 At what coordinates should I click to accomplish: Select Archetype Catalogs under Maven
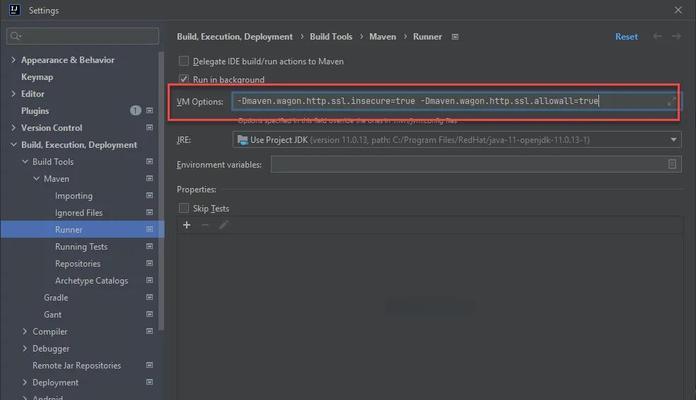pyautogui.click(x=91, y=281)
